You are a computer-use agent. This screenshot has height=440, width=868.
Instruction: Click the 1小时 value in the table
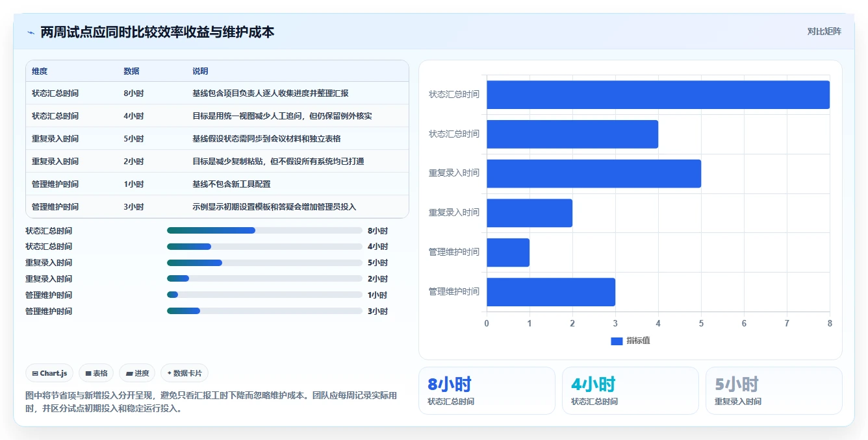tap(134, 184)
